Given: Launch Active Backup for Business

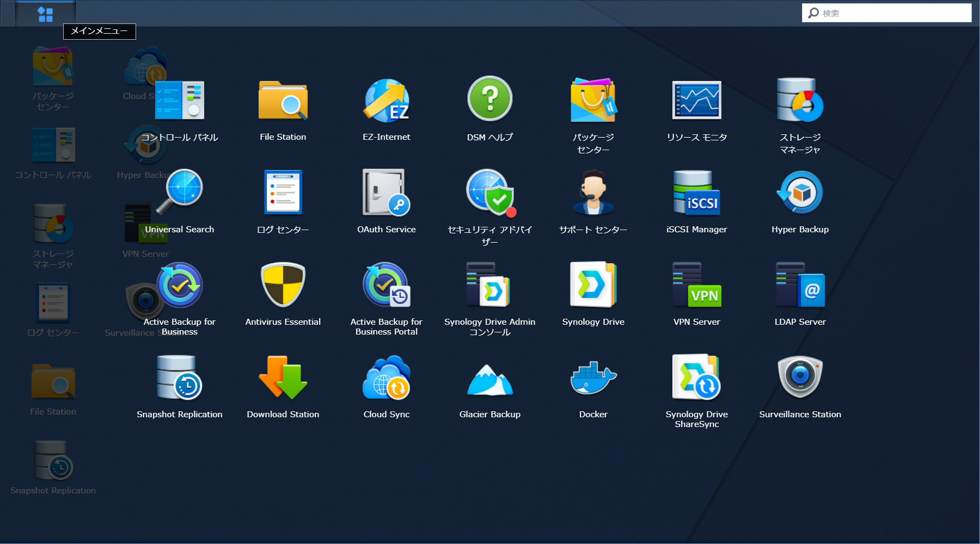Looking at the screenshot, I should click(180, 299).
